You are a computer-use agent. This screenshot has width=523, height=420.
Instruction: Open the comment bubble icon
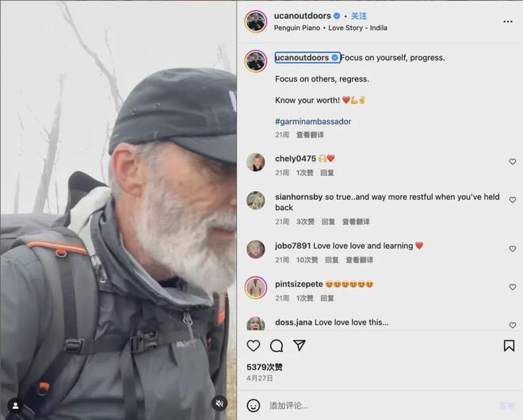tap(277, 346)
